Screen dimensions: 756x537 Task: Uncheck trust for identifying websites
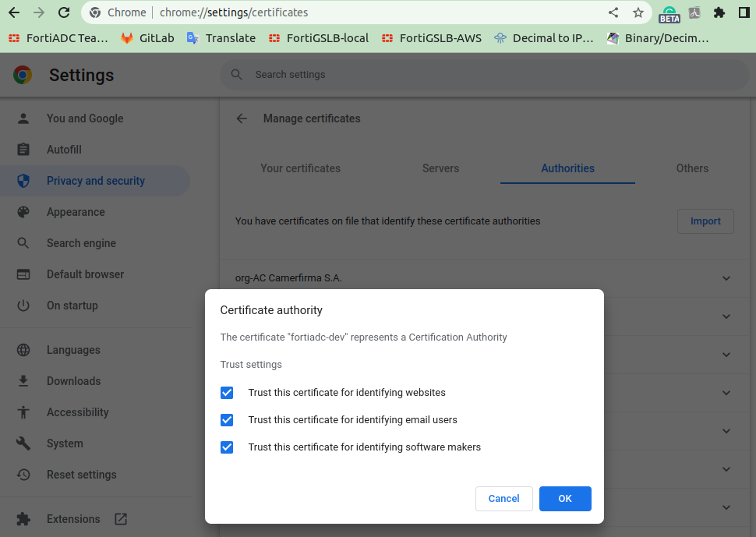pos(227,393)
